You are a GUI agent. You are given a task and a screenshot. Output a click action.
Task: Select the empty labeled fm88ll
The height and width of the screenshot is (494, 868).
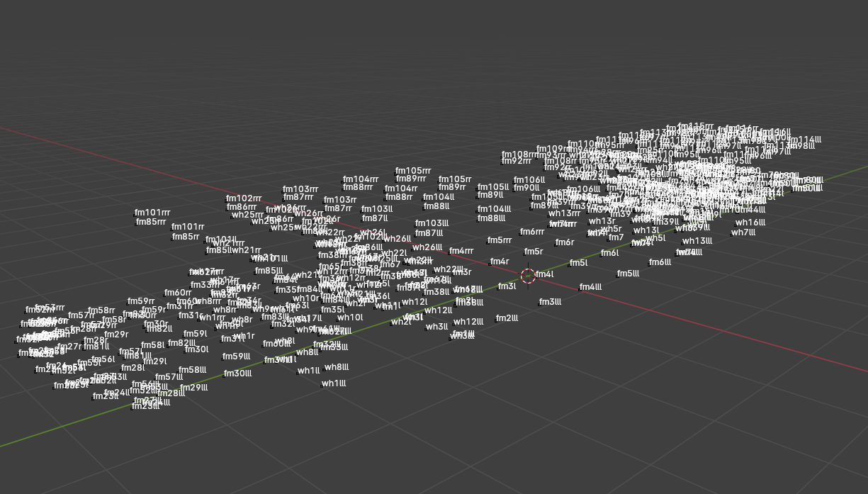point(436,206)
